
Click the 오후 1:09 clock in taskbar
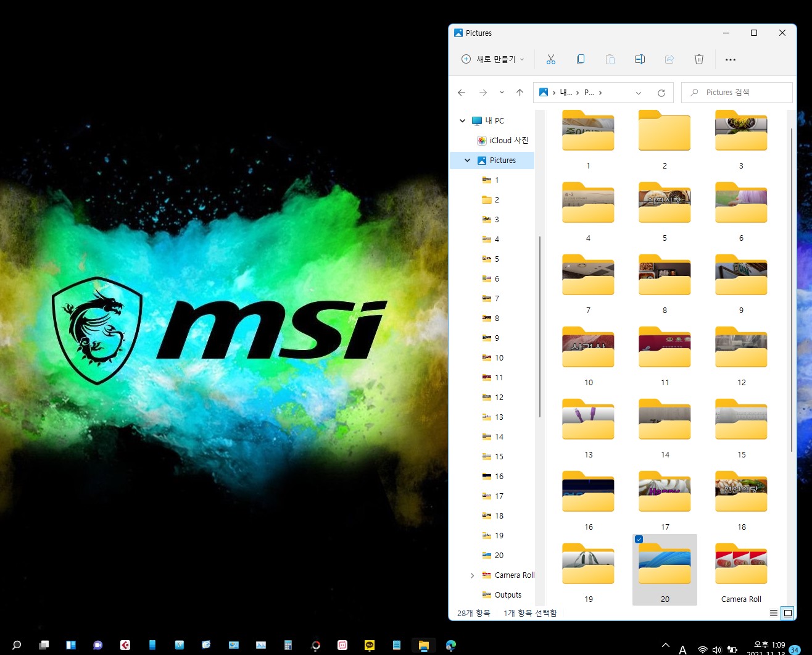pos(769,645)
